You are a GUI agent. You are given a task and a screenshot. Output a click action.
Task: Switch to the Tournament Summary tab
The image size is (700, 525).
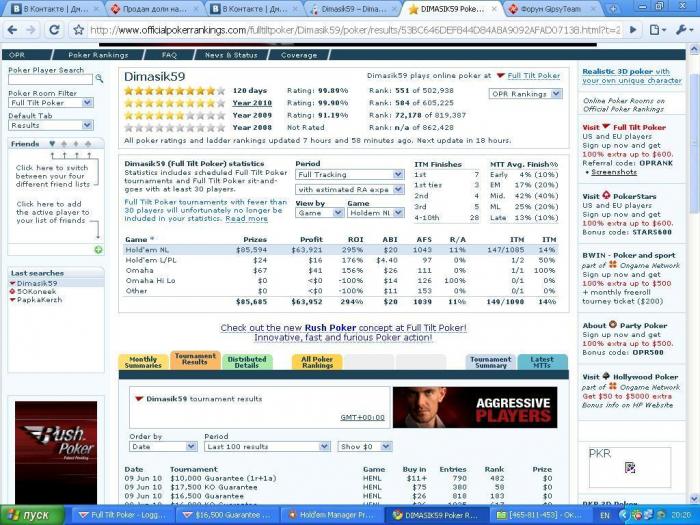coord(491,362)
